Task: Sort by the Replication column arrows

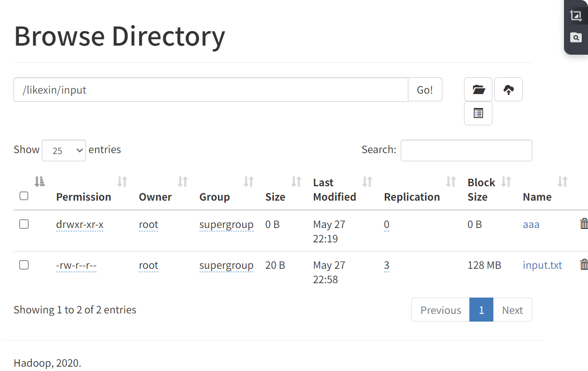Action: coord(451,181)
